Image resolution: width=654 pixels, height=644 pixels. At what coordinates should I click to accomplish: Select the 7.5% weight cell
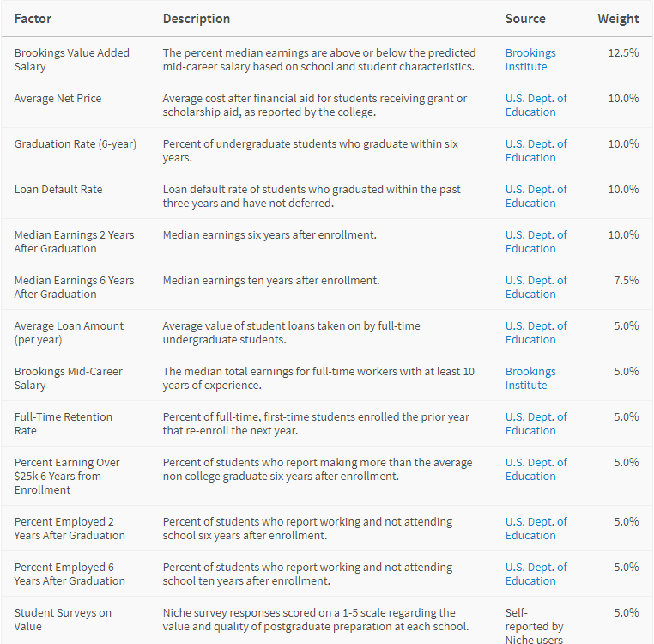coord(626,280)
